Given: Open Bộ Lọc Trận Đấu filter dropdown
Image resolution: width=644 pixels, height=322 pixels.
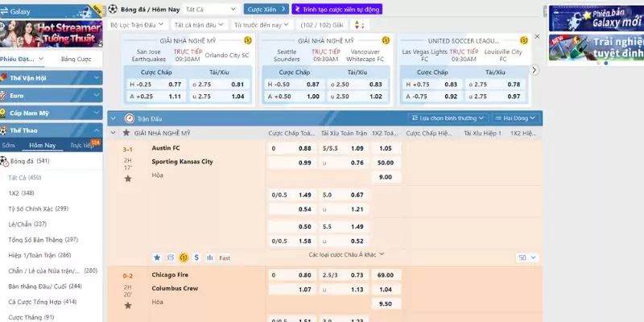Looking at the screenshot, I should coord(137,25).
